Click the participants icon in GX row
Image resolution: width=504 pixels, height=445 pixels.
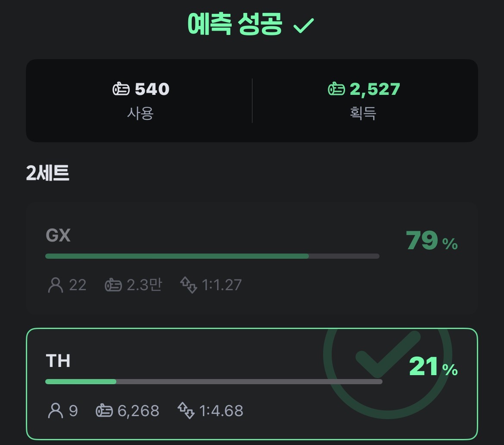point(55,285)
